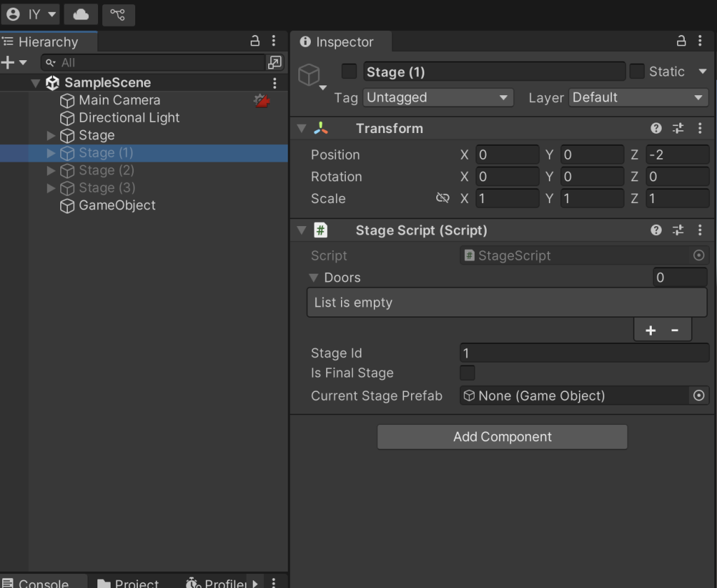Expand the Stage (2) object
Viewport: 717px width, 588px height.
click(50, 171)
